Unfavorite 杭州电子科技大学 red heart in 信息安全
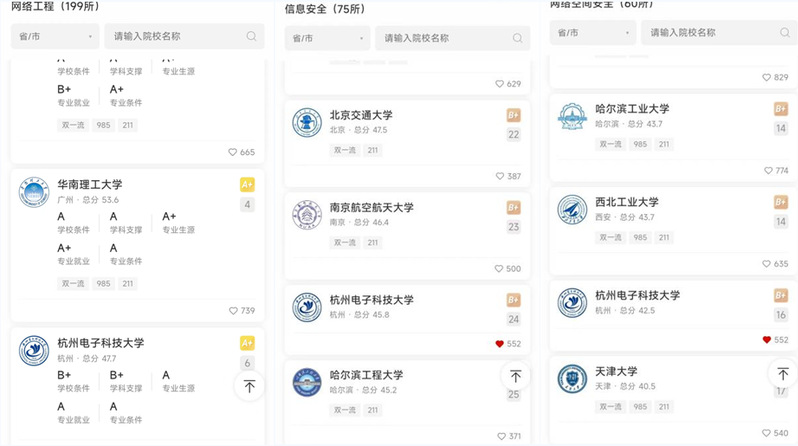Screen dimensions: 798x446 click(x=499, y=344)
